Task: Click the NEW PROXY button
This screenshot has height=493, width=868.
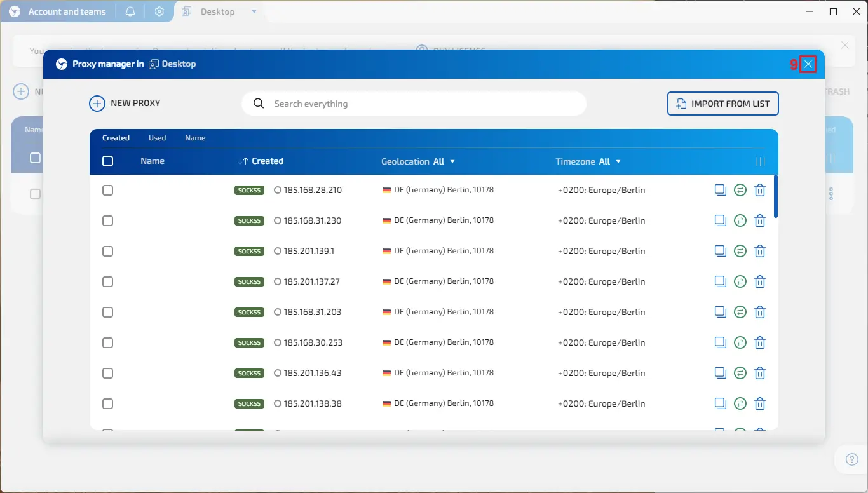Action: pos(125,104)
